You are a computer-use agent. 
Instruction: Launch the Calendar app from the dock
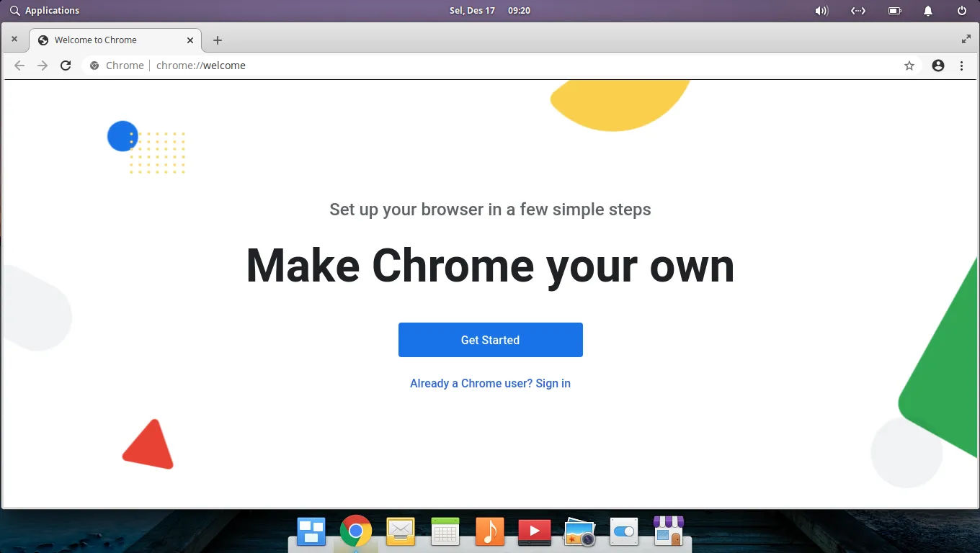click(x=445, y=532)
